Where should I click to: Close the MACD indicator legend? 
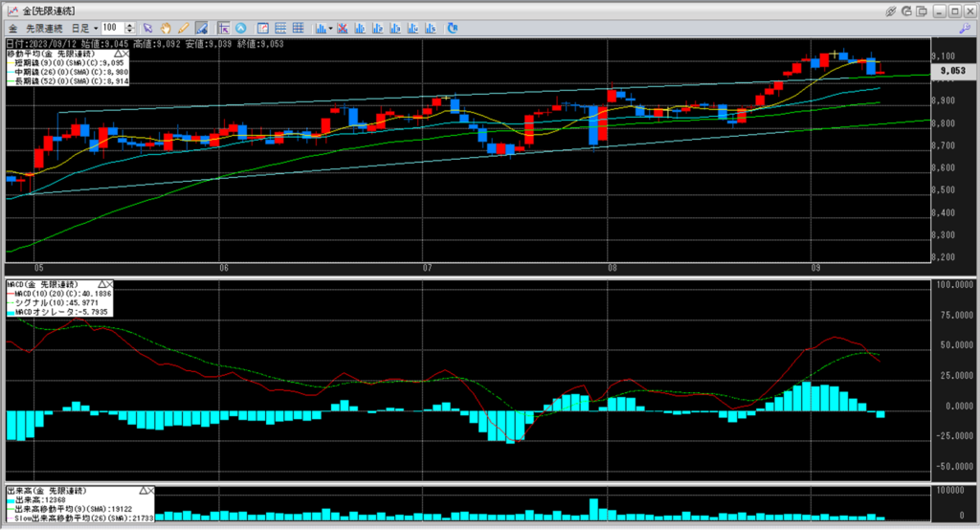109,285
